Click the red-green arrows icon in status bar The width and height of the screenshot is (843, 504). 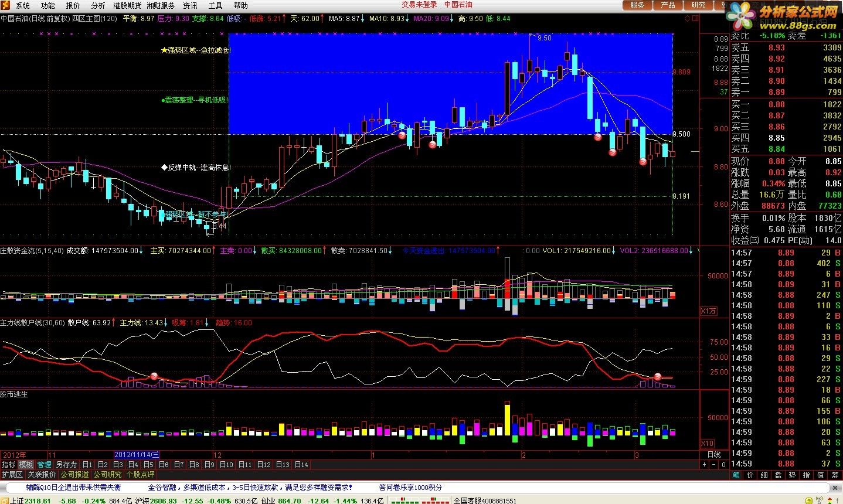pos(830,500)
